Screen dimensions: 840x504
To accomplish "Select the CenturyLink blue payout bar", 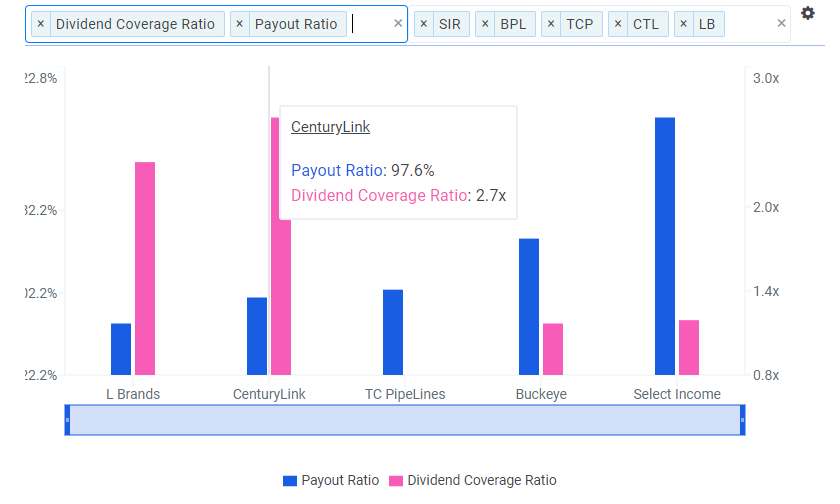I will click(257, 336).
